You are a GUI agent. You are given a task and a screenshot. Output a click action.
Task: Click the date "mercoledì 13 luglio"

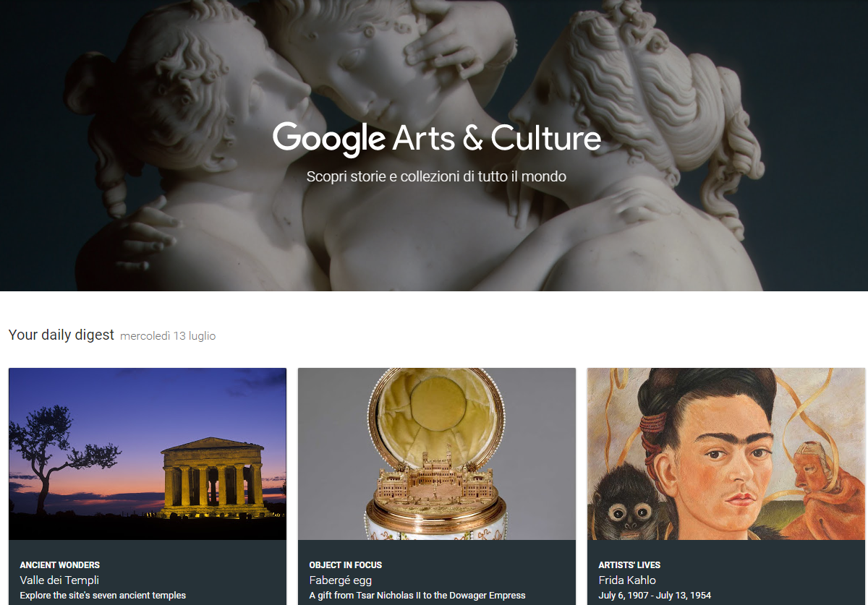coord(168,336)
